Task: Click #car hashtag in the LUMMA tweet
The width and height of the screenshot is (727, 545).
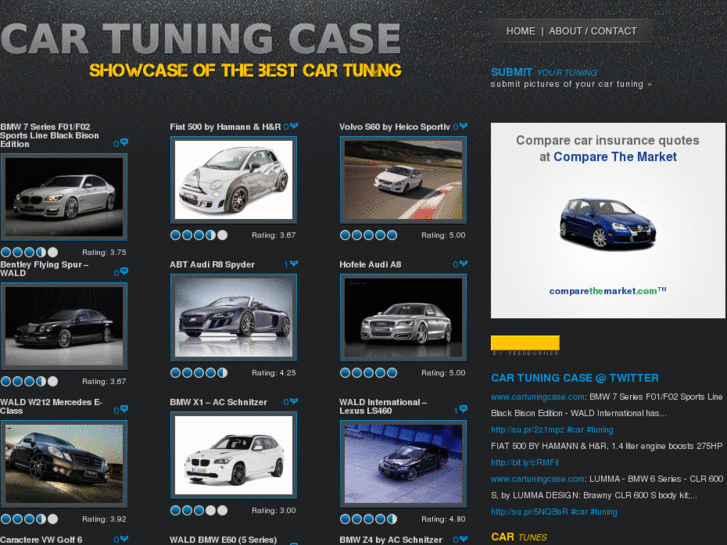Action: [x=579, y=512]
